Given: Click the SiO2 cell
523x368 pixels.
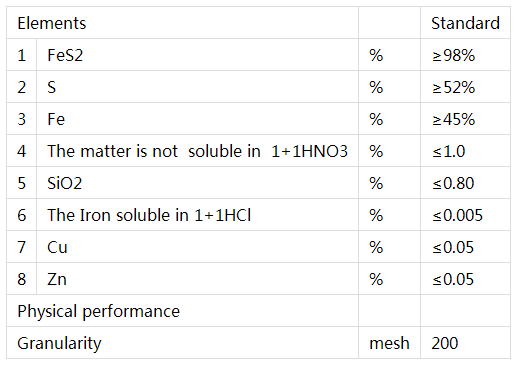Looking at the screenshot, I should click(197, 183).
